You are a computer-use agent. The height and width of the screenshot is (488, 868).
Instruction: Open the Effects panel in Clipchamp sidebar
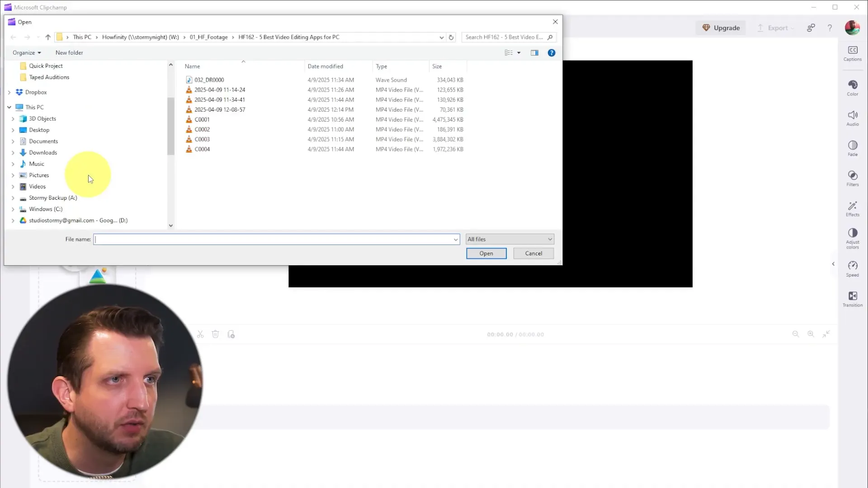(852, 209)
